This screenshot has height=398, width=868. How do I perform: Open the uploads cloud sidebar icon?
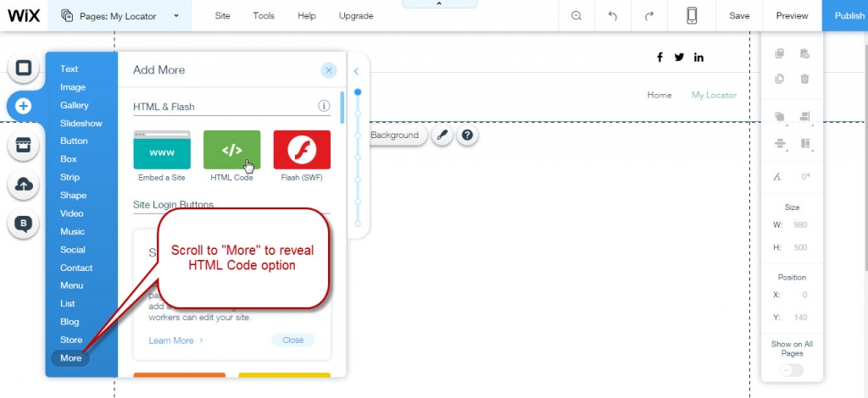pos(24,185)
